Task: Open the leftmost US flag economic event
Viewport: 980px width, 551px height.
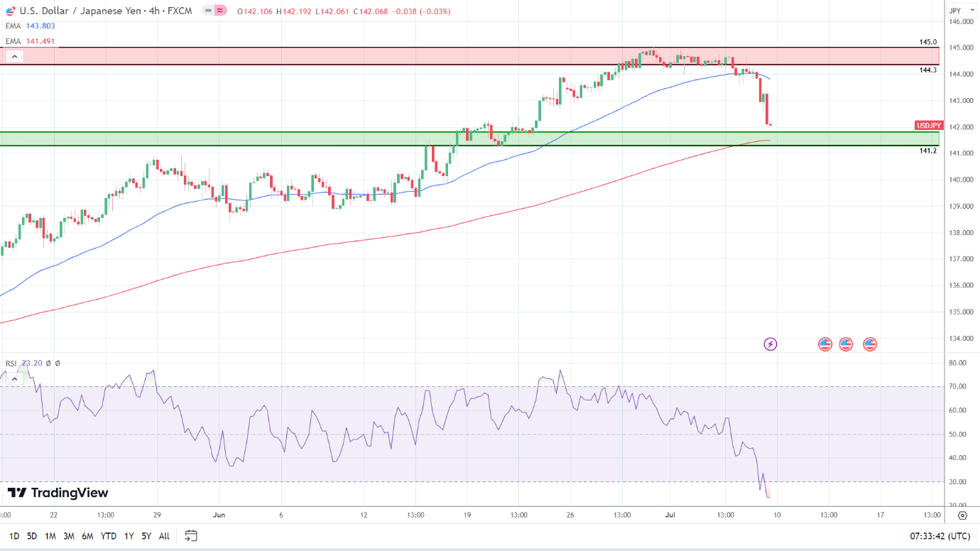Action: pos(824,344)
